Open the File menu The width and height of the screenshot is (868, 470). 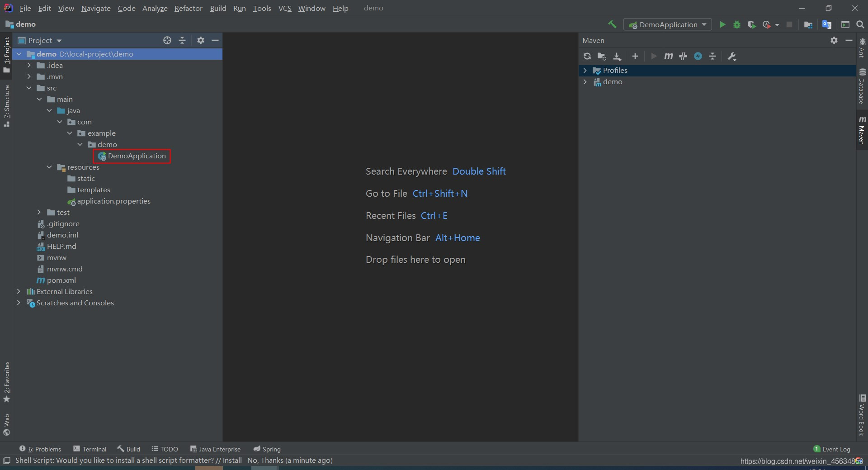[x=25, y=8]
